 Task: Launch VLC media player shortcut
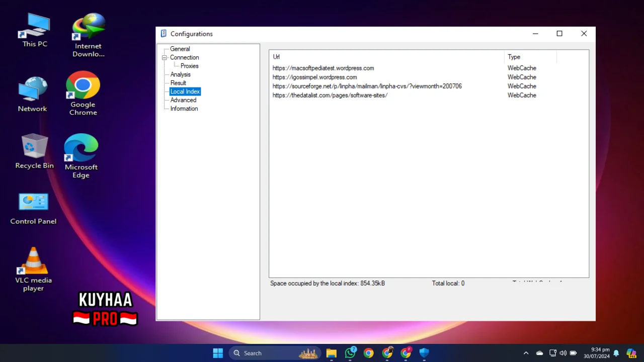point(33,269)
